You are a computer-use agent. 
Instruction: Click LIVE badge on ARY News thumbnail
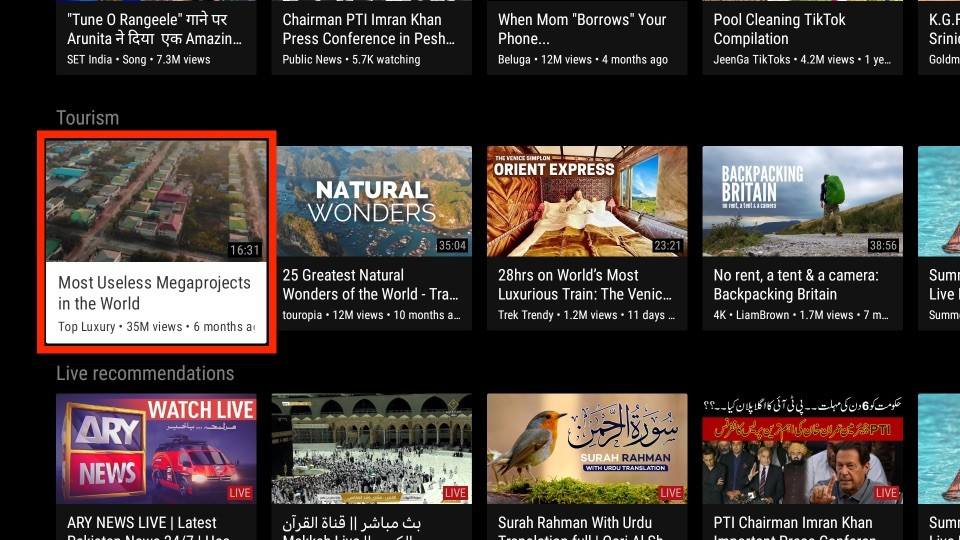(x=240, y=493)
